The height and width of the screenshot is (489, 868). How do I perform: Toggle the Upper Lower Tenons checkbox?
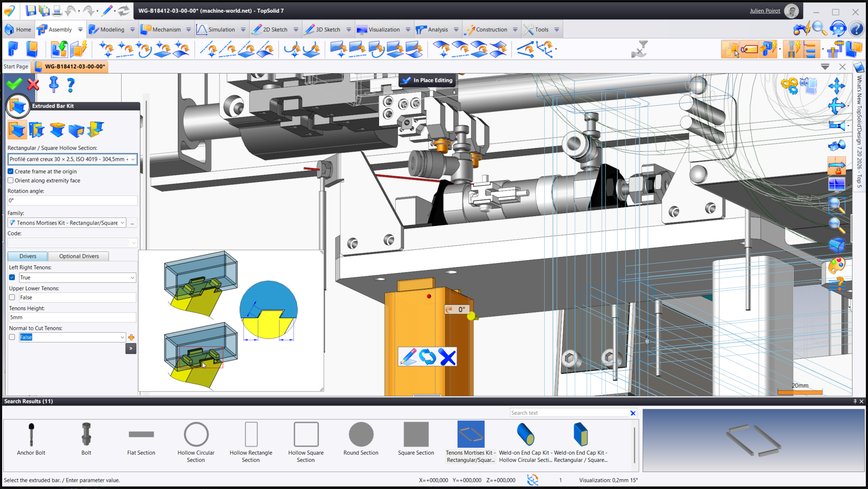(12, 297)
